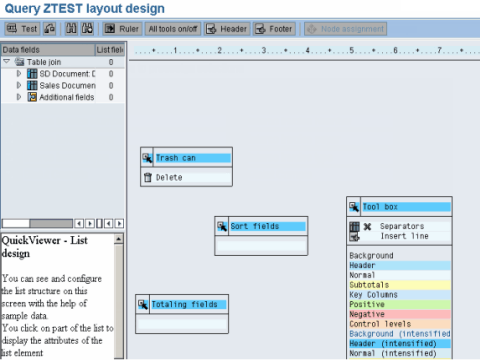Toggle Ruler display on or off
Screen dimensions: 480x360
122,29
